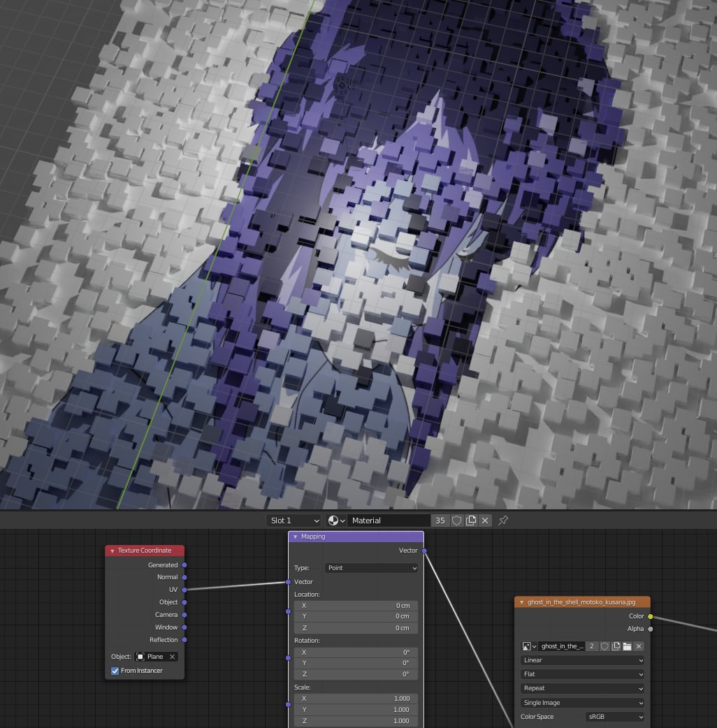
Task: Toggle fake user shield in image texture node
Action: [604, 646]
